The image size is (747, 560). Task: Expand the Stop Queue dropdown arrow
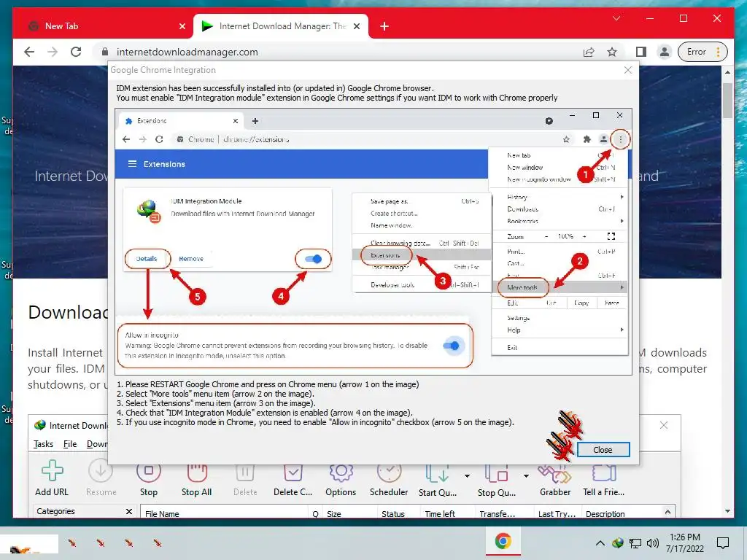526,475
